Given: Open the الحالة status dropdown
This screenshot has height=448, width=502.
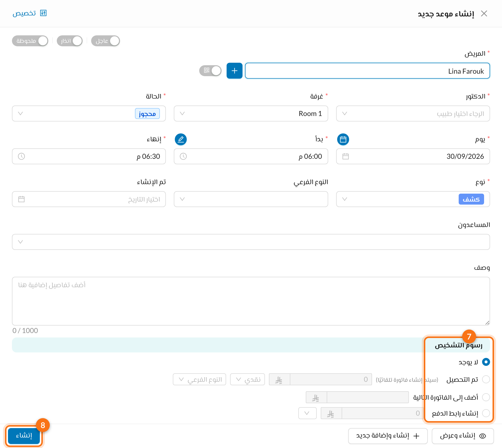Looking at the screenshot, I should point(89,113).
